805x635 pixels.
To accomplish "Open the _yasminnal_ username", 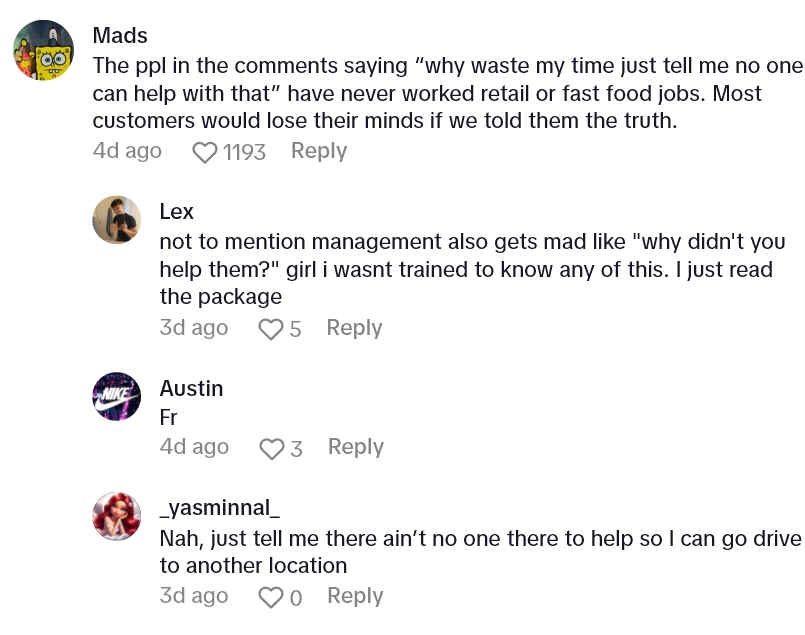I will [x=219, y=508].
